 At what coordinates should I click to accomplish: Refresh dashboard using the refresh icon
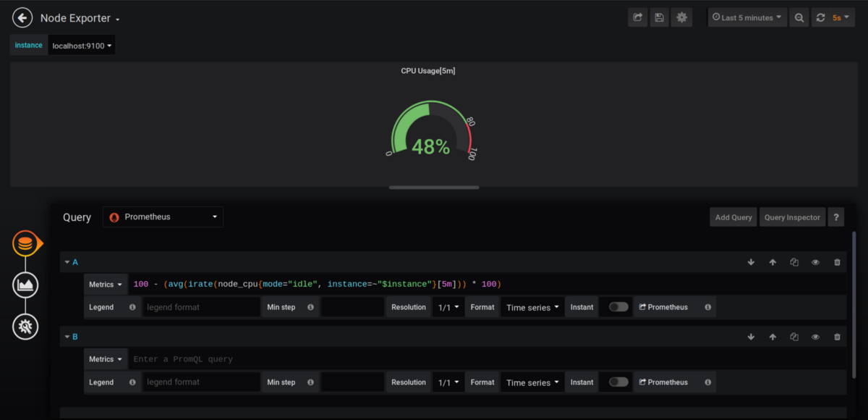click(x=820, y=18)
